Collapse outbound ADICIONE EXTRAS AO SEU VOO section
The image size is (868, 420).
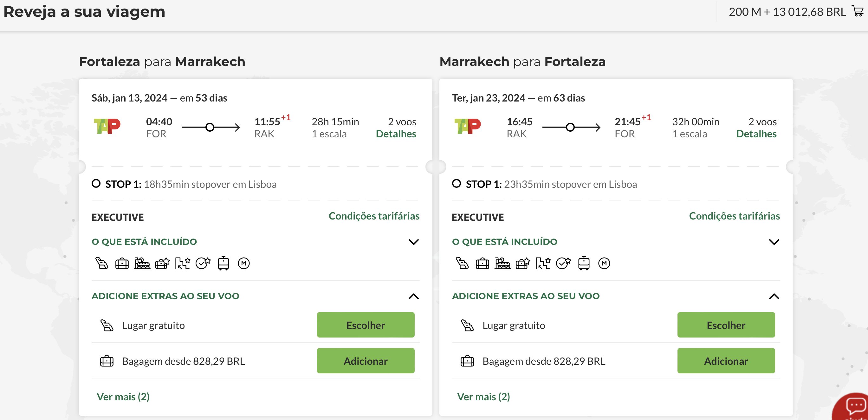tap(413, 296)
